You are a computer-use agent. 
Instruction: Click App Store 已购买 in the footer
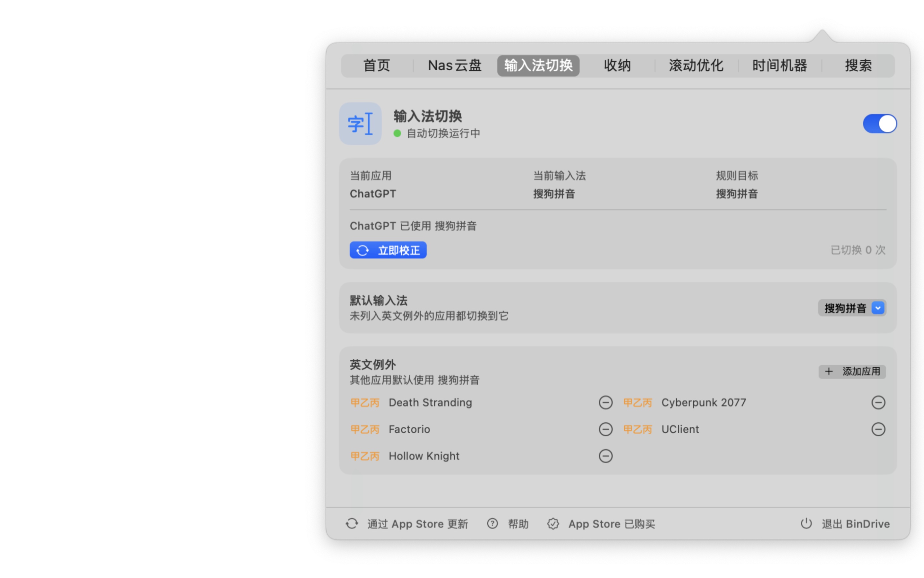tap(601, 524)
